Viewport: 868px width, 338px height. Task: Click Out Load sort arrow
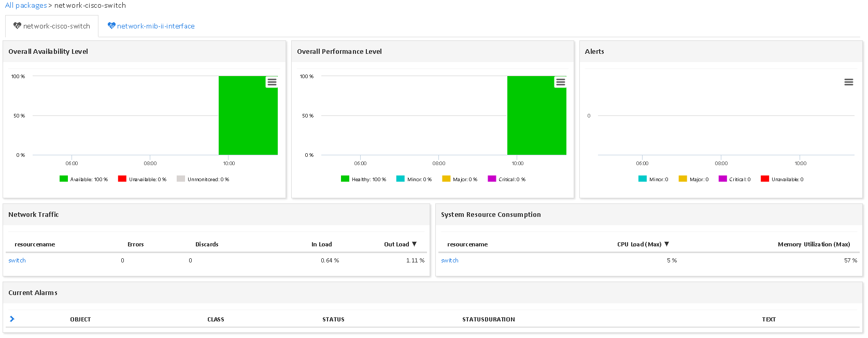tap(414, 244)
